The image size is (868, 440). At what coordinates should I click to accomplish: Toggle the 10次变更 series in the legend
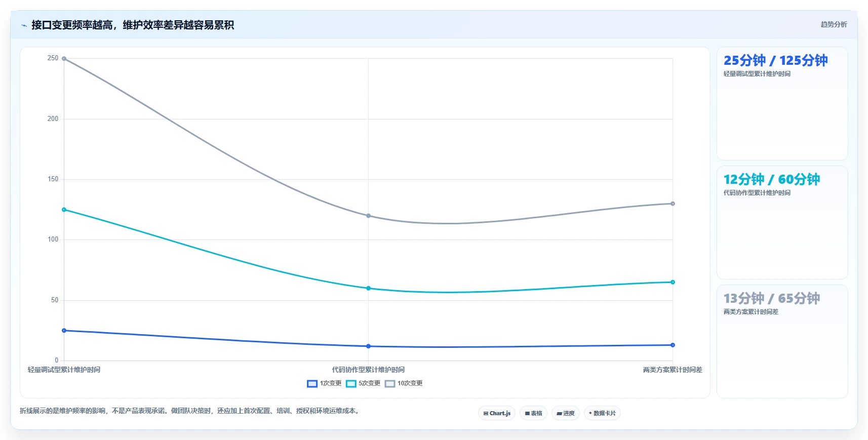click(x=404, y=383)
